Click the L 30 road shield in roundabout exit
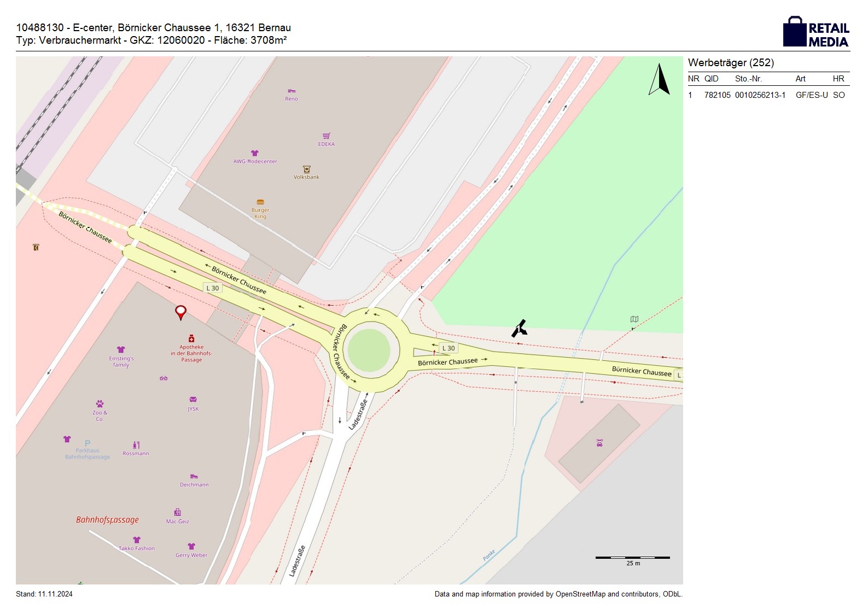 click(x=448, y=348)
